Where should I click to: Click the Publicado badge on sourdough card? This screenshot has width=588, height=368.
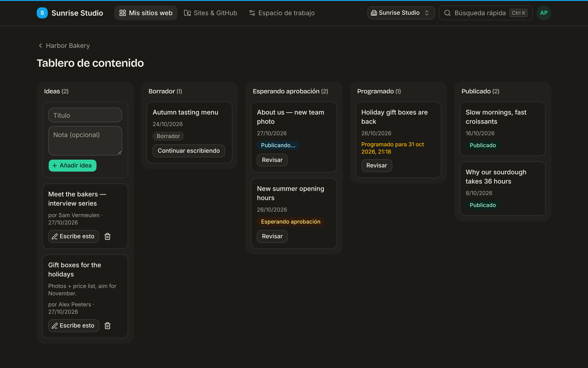click(x=483, y=205)
